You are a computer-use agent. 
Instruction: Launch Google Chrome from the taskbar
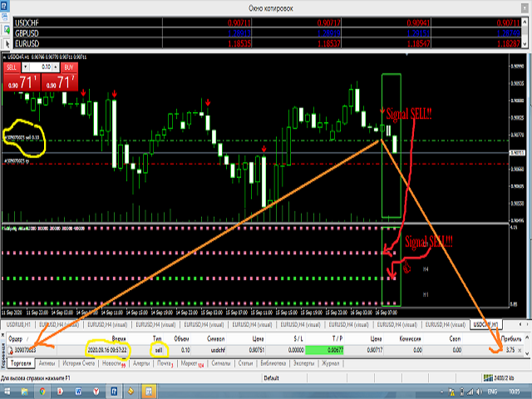click(42, 392)
